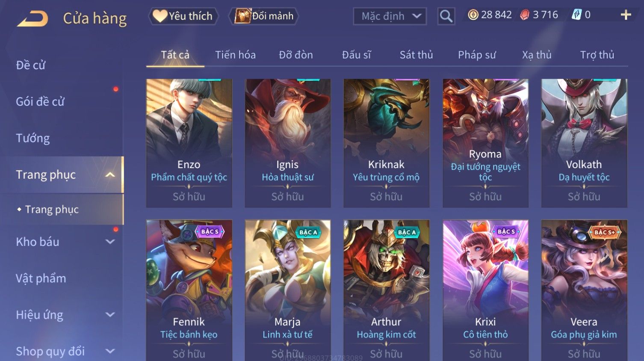Viewport: 644px width, 361px height.
Task: Collapse the Trang phục sidebar section
Action: pyautogui.click(x=110, y=175)
